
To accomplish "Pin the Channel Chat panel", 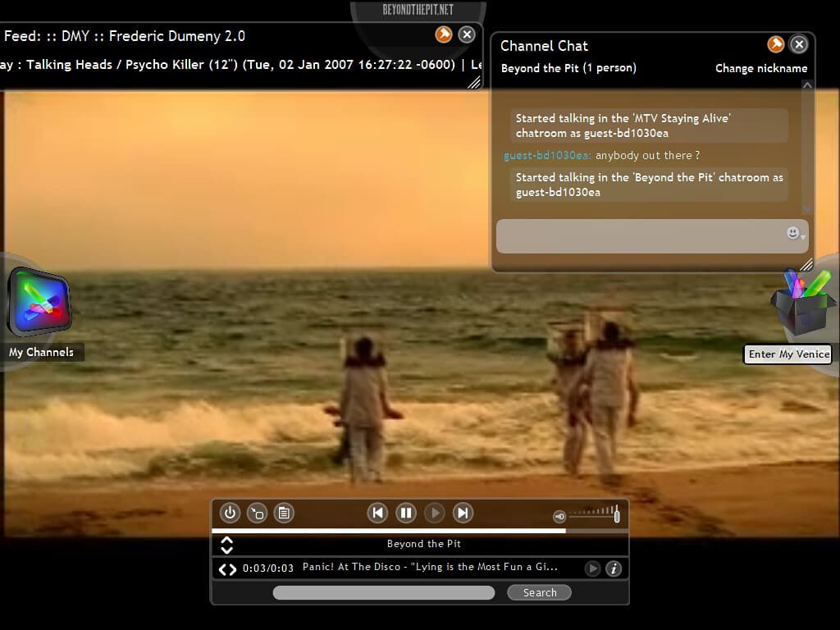I will pos(776,44).
